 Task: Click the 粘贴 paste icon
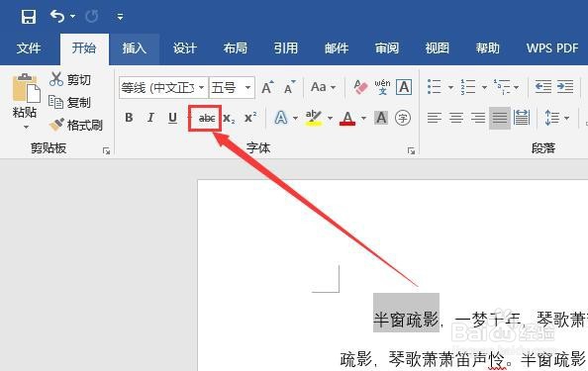[x=26, y=89]
